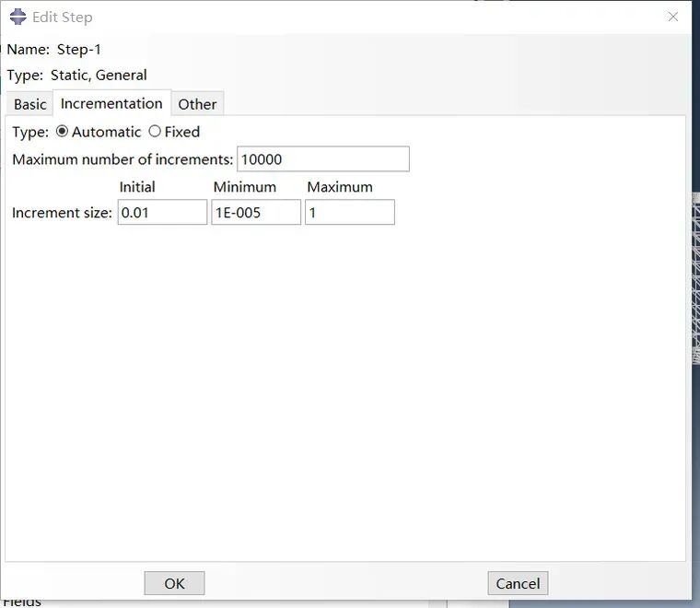
Task: Select the Incrementation tab
Action: (x=111, y=103)
